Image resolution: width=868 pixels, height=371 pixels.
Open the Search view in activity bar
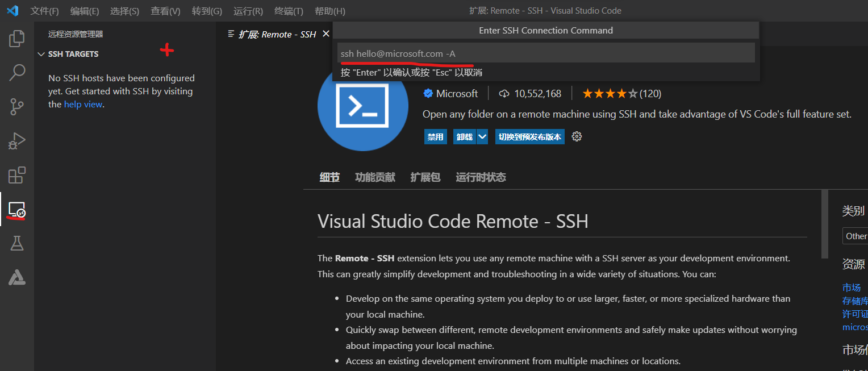click(x=17, y=72)
